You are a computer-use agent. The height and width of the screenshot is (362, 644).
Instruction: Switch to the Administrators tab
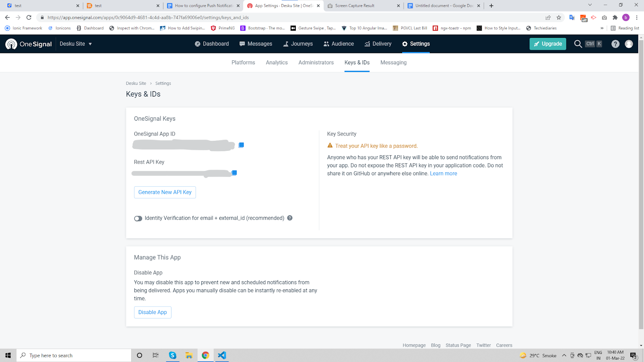(316, 62)
